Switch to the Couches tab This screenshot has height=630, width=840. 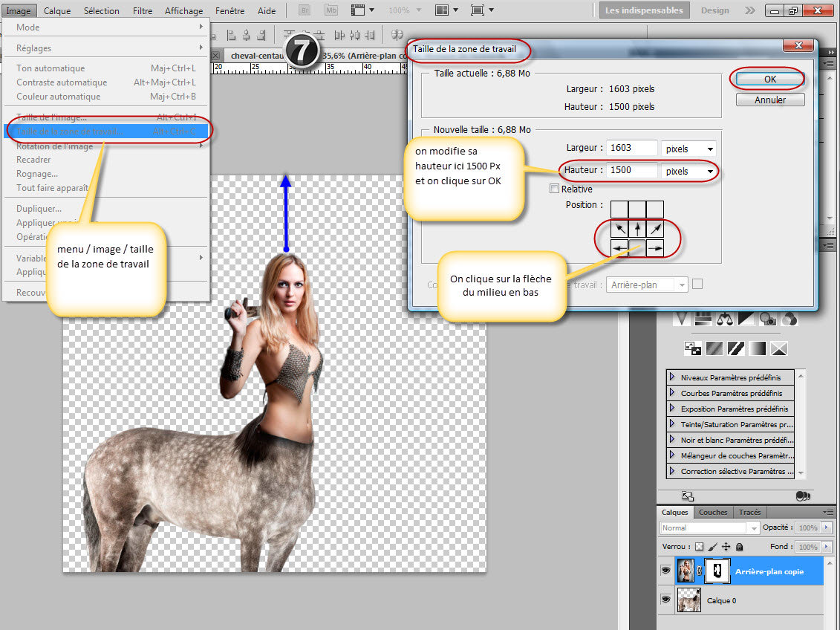point(713,512)
